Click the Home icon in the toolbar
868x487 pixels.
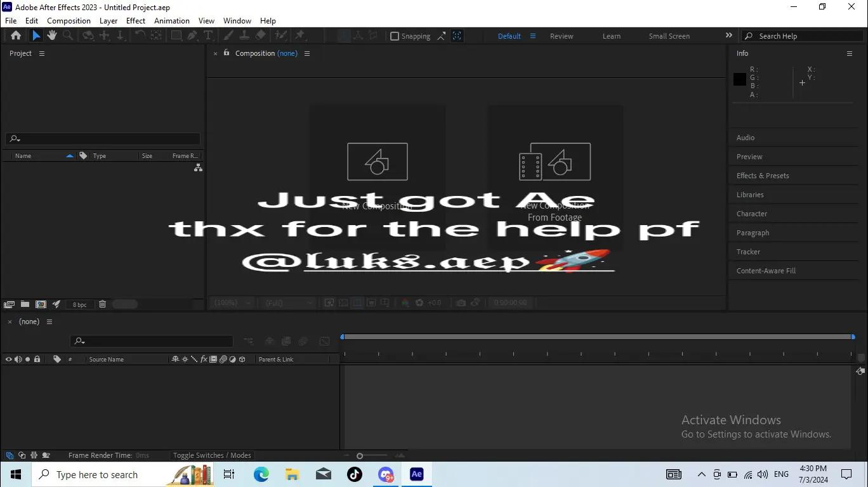[16, 36]
